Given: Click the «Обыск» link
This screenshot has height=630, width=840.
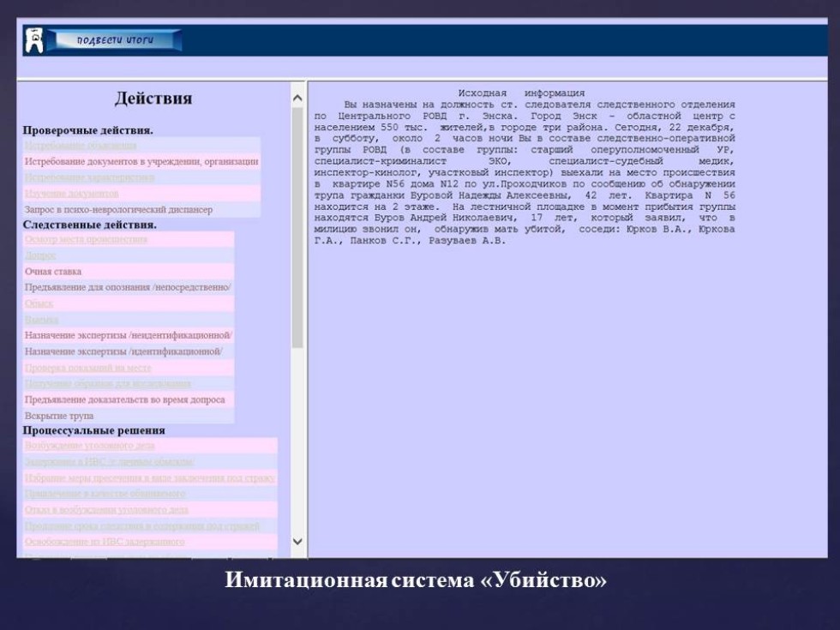Looking at the screenshot, I should 39,303.
